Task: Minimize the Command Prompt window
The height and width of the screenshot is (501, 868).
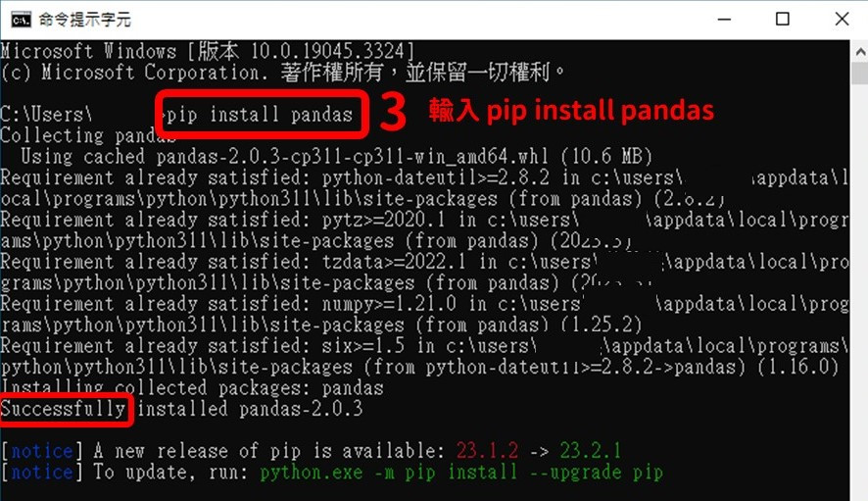Action: pyautogui.click(x=724, y=20)
